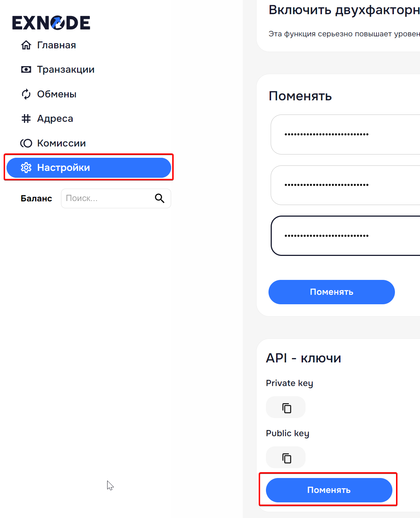The image size is (420, 518).
Task: Click the home icon beside Главная
Action: (26, 45)
